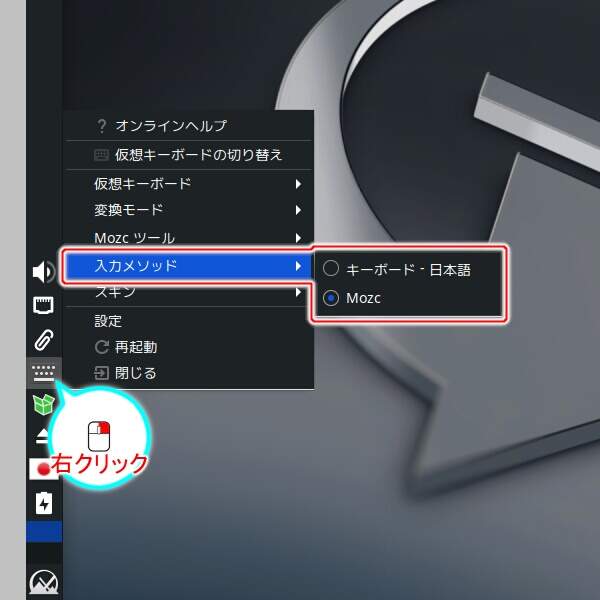Image resolution: width=600 pixels, height=600 pixels.
Task: Expand the 変換モード submenu arrow
Action: coord(298,210)
